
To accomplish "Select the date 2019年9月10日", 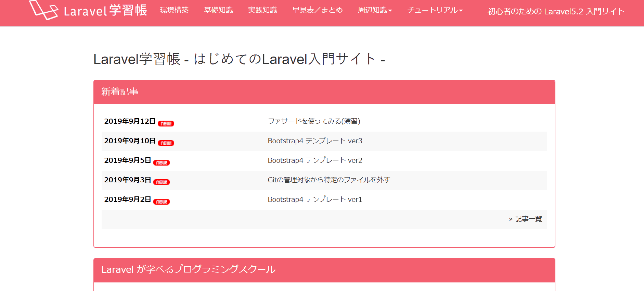I will 130,141.
